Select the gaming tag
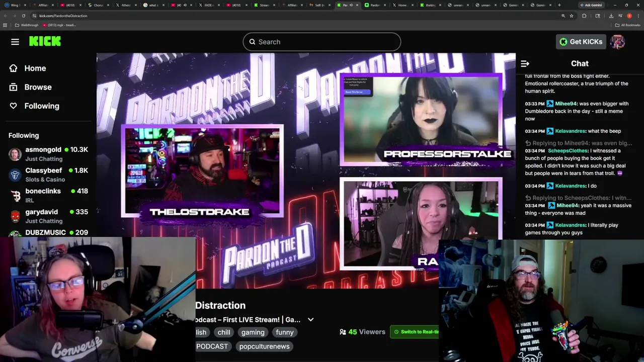Image resolution: width=644 pixels, height=362 pixels. click(253, 332)
